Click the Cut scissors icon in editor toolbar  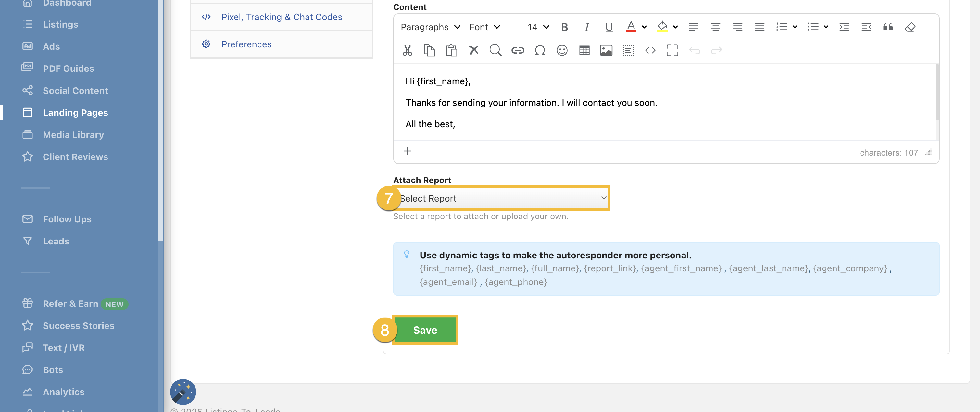407,50
